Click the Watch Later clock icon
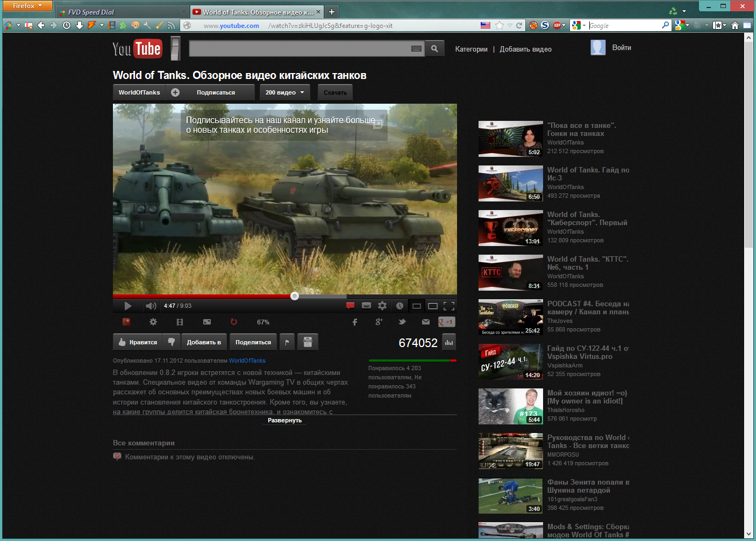 400,306
